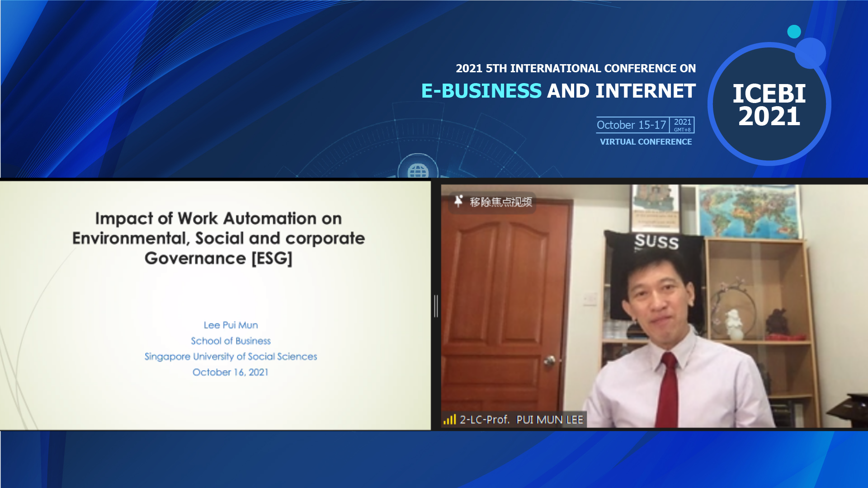The width and height of the screenshot is (868, 488).
Task: Click the divider handle between slide and video
Action: pyautogui.click(x=436, y=306)
